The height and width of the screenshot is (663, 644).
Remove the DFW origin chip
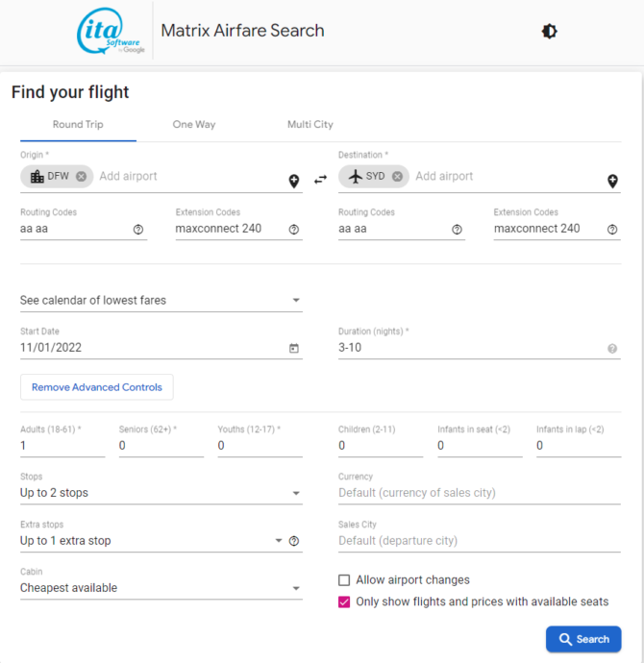coord(81,177)
